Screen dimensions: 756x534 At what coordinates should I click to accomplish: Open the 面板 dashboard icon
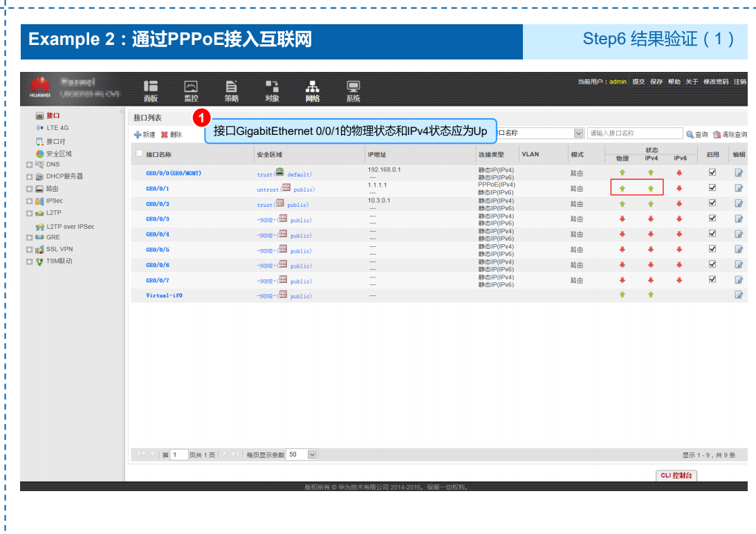pyautogui.click(x=151, y=86)
